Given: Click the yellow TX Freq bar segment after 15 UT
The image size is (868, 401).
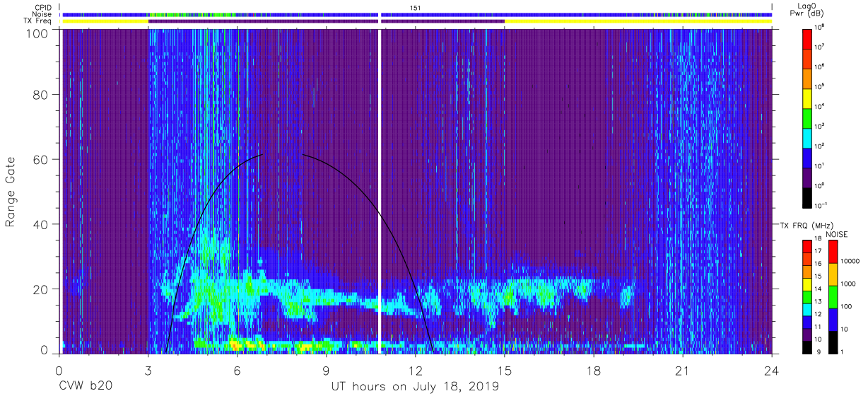Looking at the screenshot, I should click(638, 21).
